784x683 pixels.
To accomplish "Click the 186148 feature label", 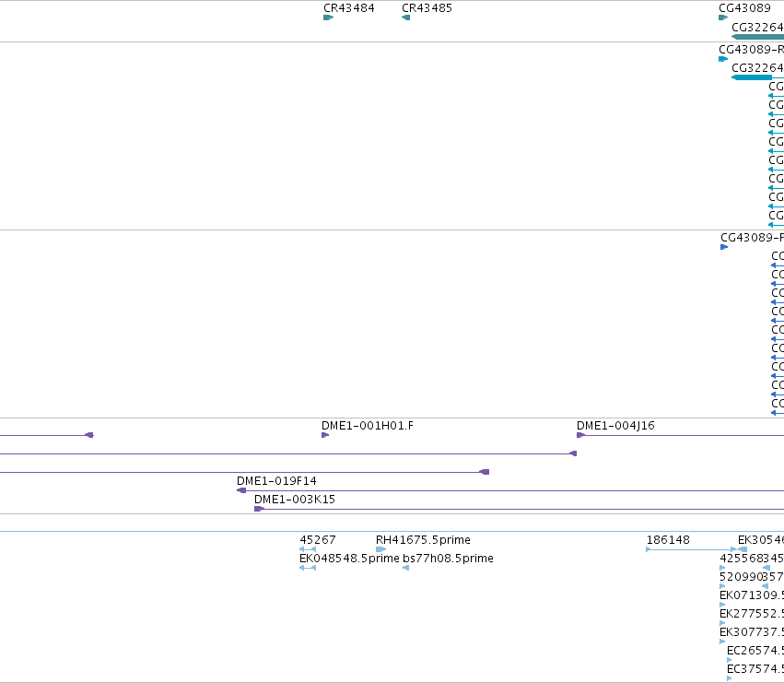I will click(668, 540).
